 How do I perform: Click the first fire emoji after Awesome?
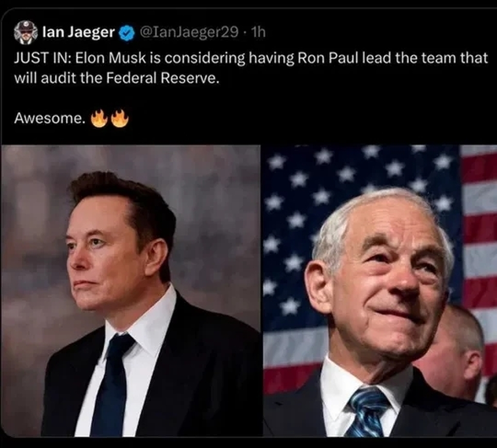coord(99,118)
